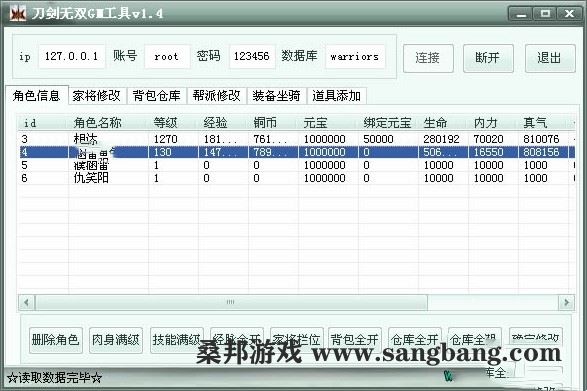Open the 道具添加 tab
This screenshot has height=391, width=587.
337,96
